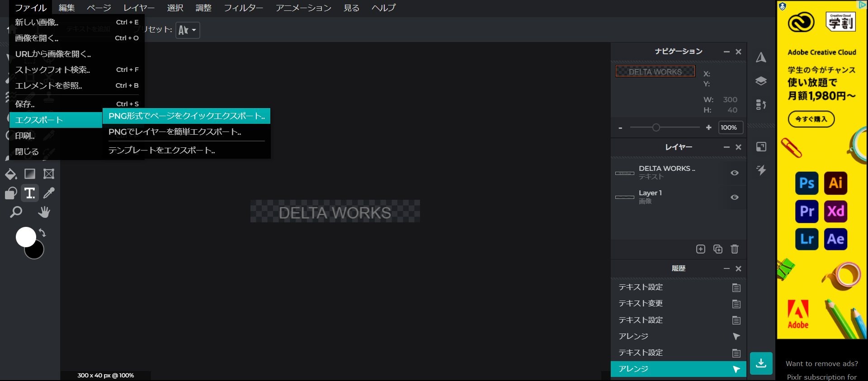Collapse the ナビゲーション panel
This screenshot has width=868, height=381.
coord(726,52)
